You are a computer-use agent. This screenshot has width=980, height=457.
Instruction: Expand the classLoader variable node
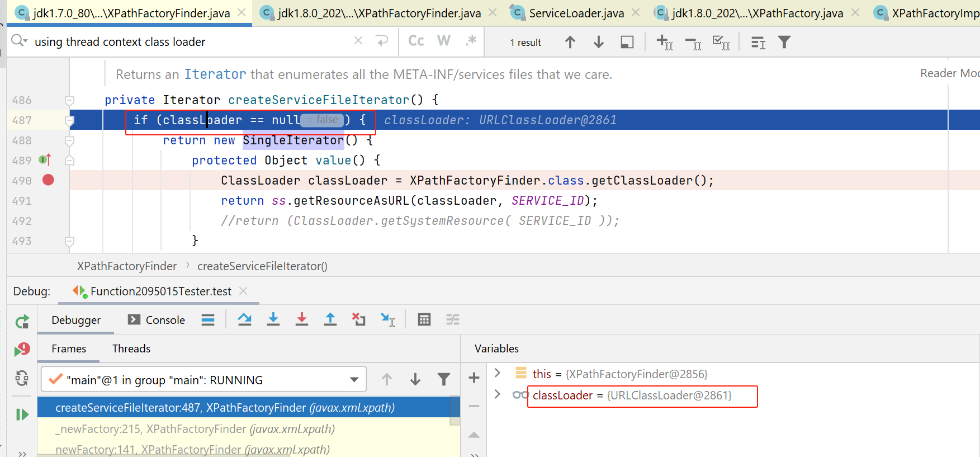point(498,395)
